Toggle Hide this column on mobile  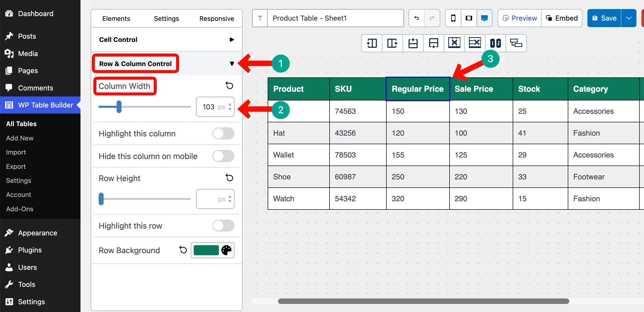click(x=223, y=156)
